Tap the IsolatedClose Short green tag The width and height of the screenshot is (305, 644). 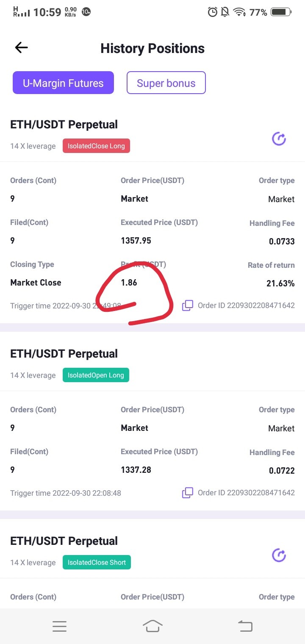97,563
